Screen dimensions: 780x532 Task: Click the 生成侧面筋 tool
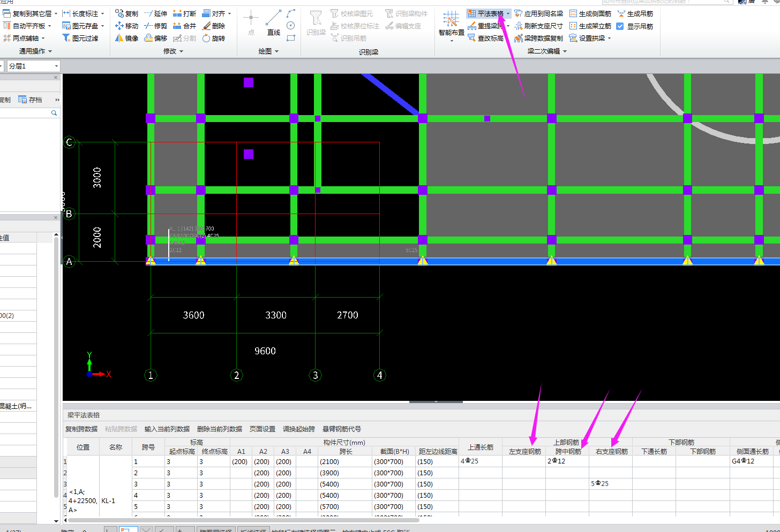click(590, 13)
